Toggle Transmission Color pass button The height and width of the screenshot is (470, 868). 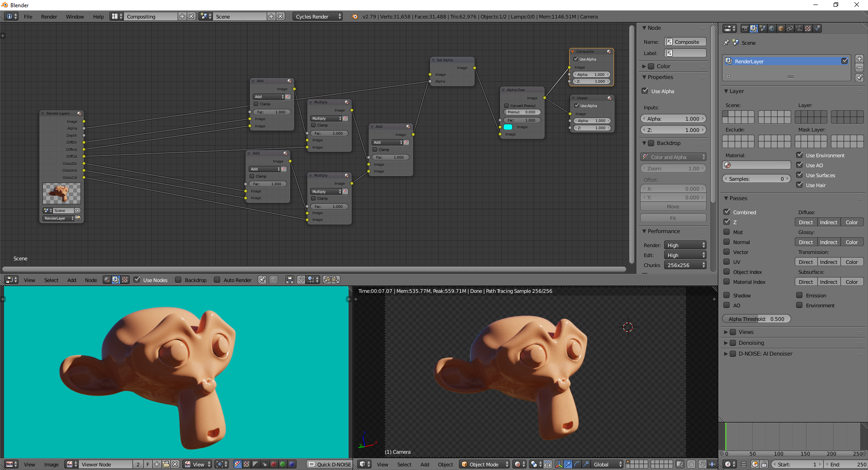click(852, 262)
